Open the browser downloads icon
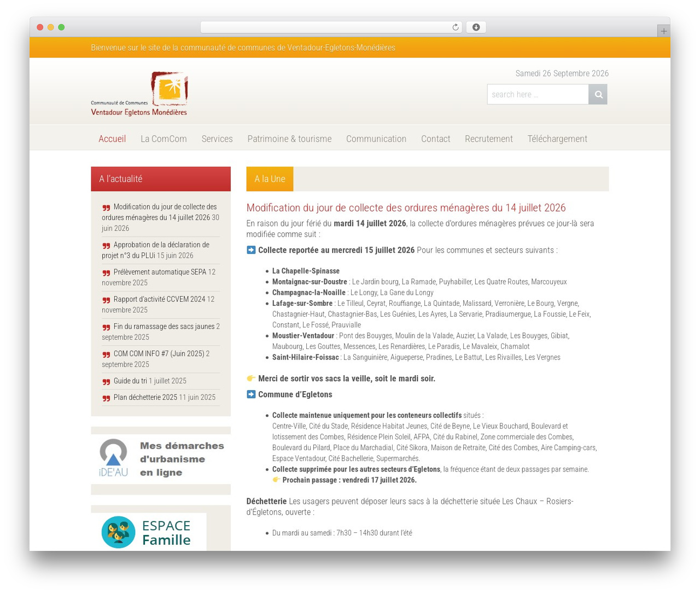The height and width of the screenshot is (593, 700). (x=476, y=27)
